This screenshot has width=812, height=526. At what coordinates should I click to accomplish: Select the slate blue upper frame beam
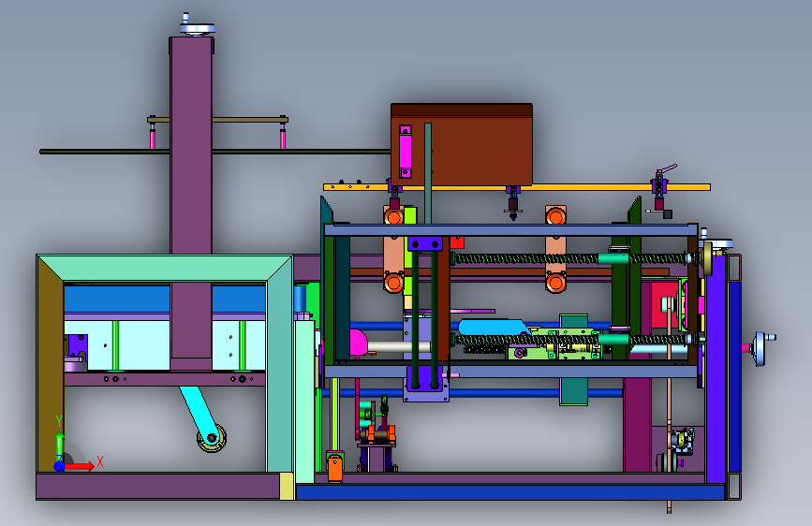point(510,230)
